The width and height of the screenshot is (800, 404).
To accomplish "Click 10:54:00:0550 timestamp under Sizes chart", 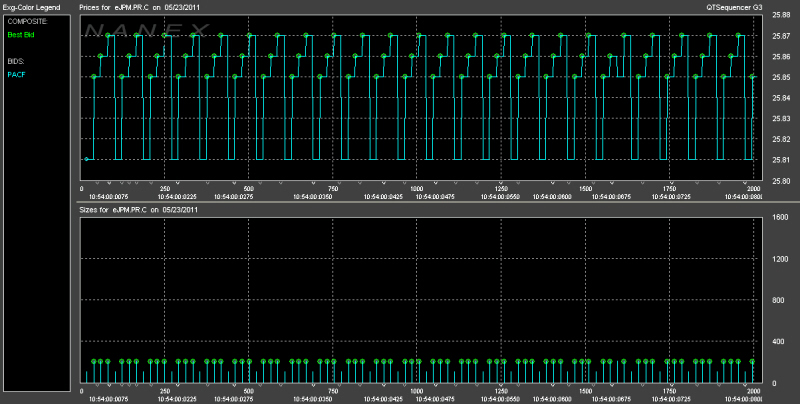I will point(500,399).
